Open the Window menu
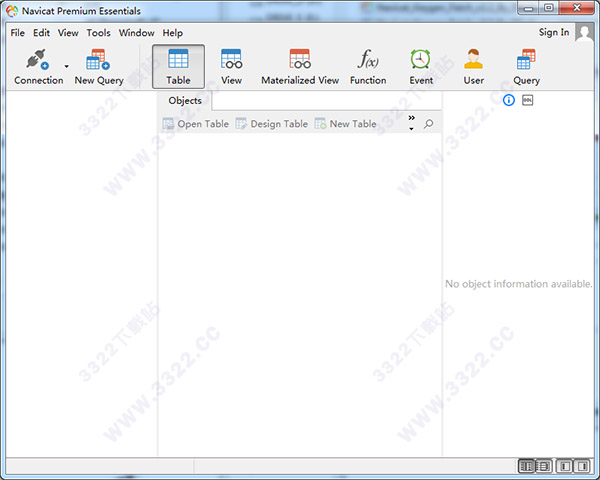This screenshot has width=600, height=480. coord(137,33)
